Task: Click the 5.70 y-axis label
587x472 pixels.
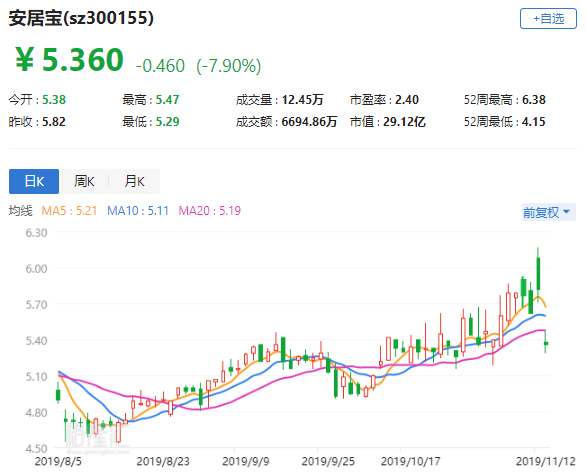Action: pyautogui.click(x=36, y=305)
